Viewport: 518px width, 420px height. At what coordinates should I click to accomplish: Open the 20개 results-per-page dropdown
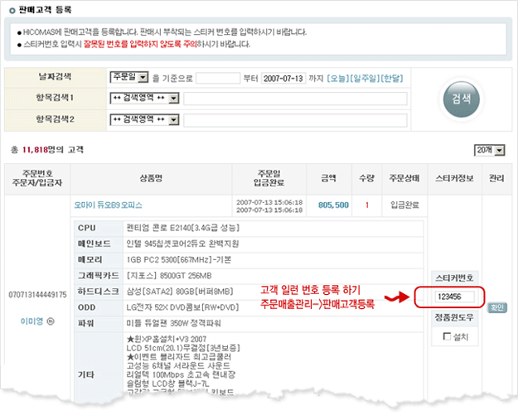(488, 149)
